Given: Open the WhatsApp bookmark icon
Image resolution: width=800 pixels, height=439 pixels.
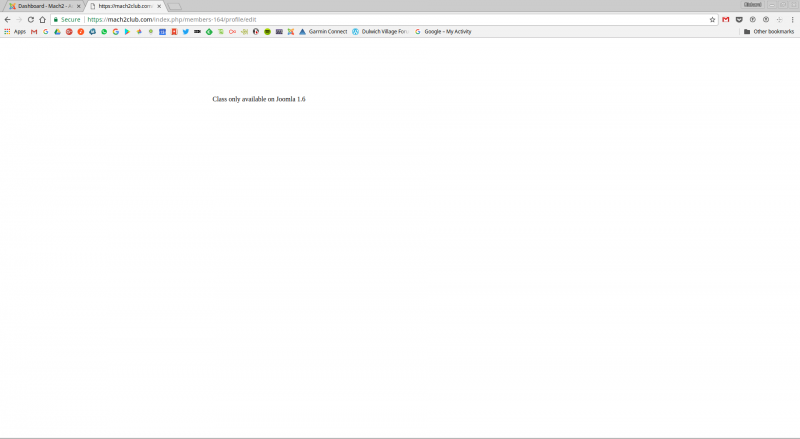Looking at the screenshot, I should [104, 32].
